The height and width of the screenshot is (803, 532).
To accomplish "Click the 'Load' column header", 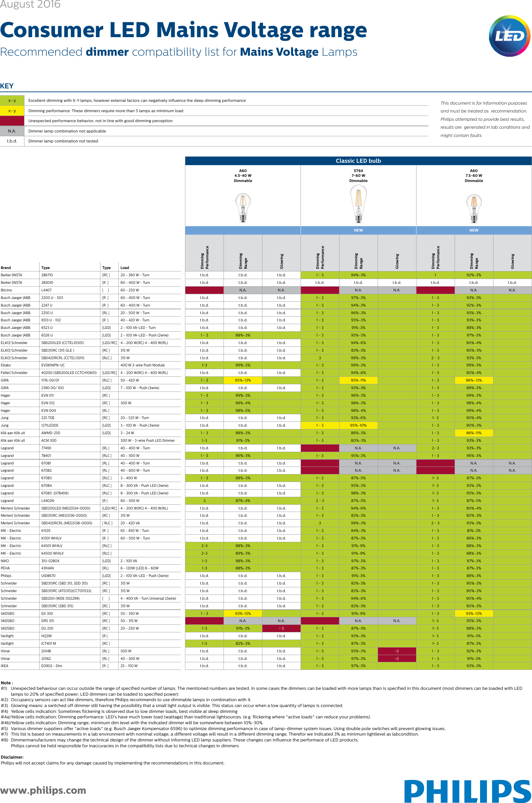I will click(x=125, y=268).
